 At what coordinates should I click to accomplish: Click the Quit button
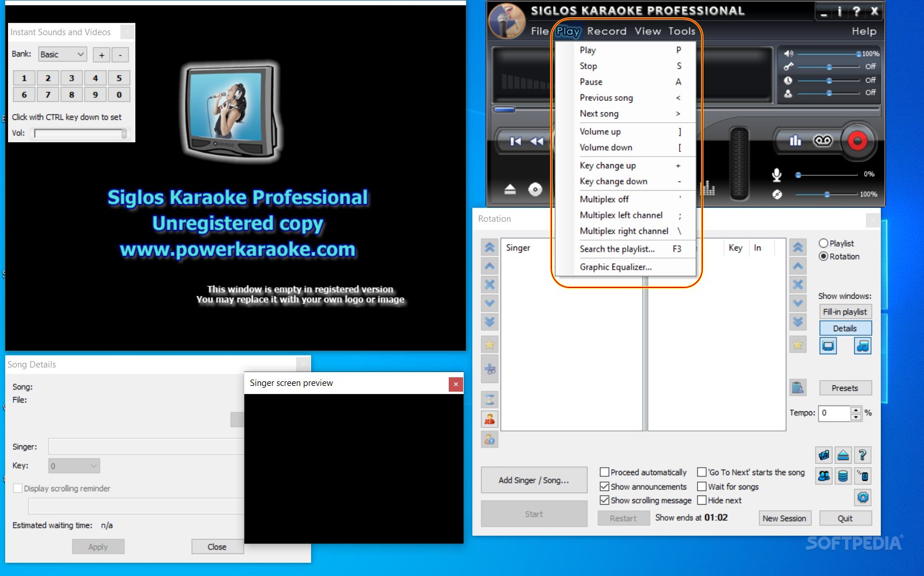click(845, 518)
